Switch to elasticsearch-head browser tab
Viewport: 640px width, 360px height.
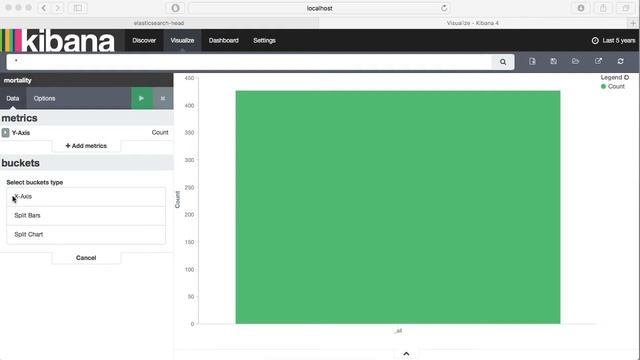click(159, 23)
